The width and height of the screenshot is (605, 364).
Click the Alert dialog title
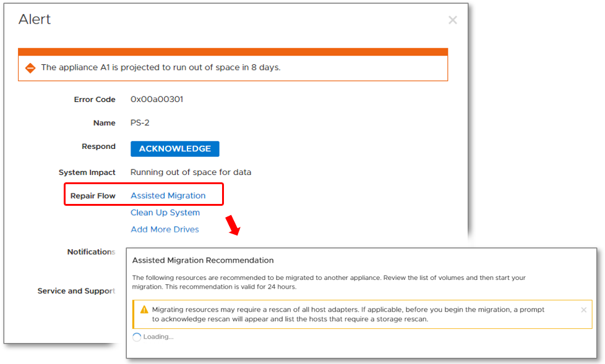[35, 19]
